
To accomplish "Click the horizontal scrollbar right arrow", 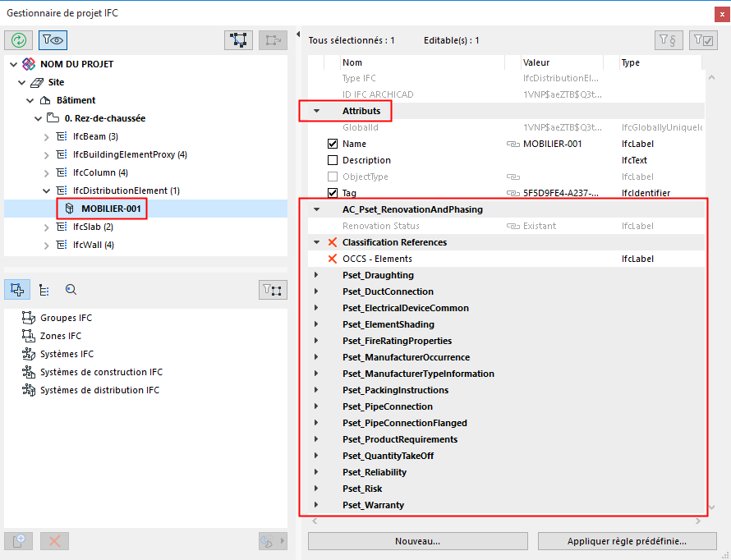I will pyautogui.click(x=698, y=521).
